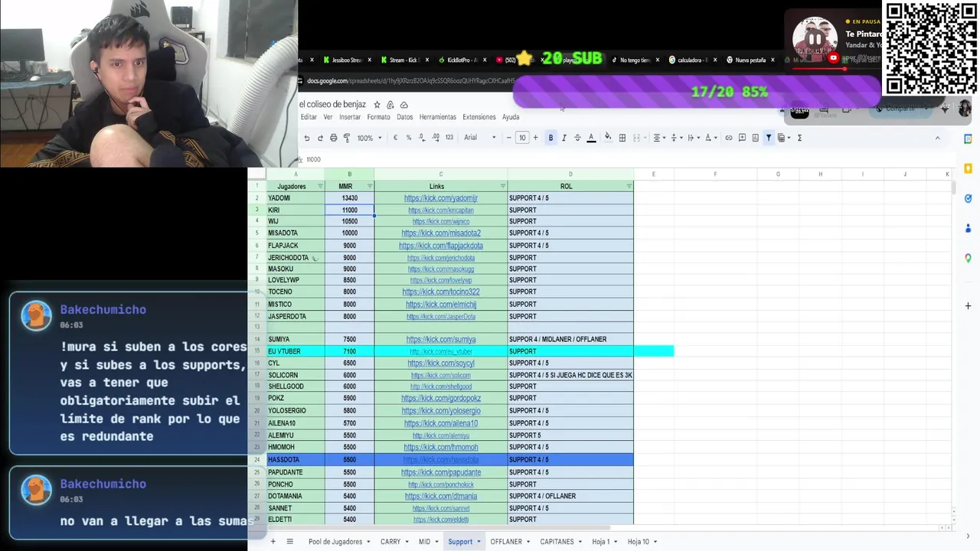Increase decimal places
This screenshot has height=551, width=980.
(x=436, y=138)
